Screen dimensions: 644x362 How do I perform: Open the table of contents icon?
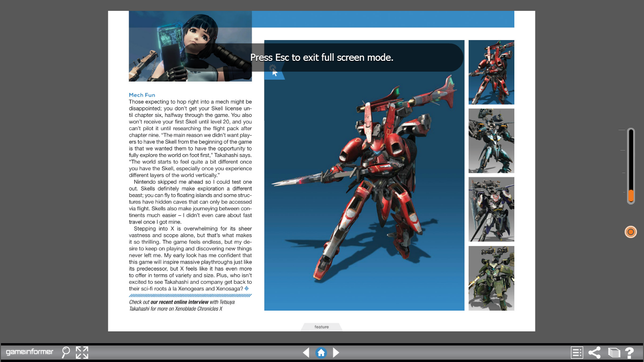[577, 353]
